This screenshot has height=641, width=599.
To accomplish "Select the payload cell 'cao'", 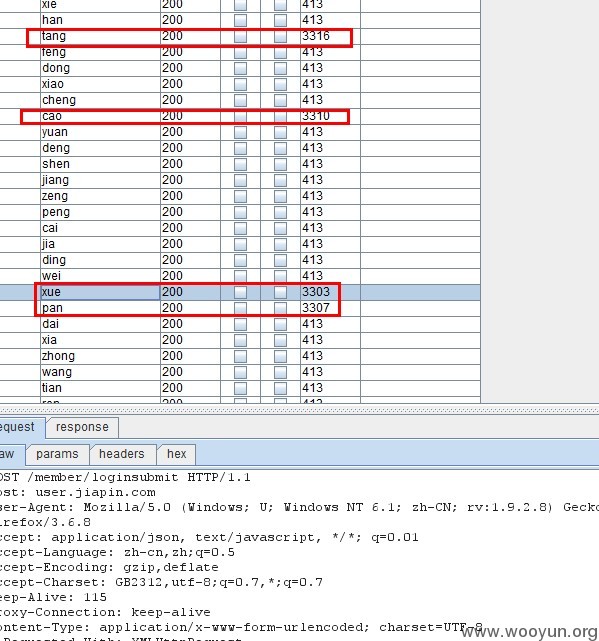I will (x=100, y=117).
